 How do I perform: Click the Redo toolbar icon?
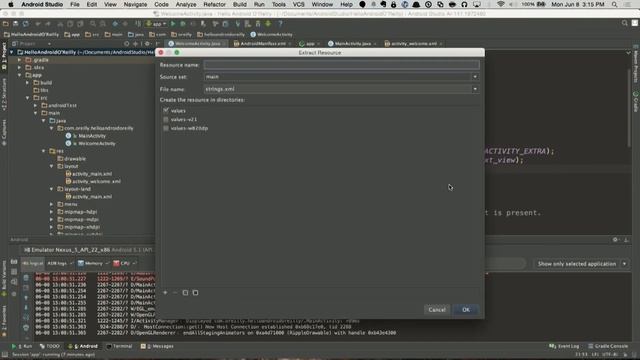pos(48,24)
